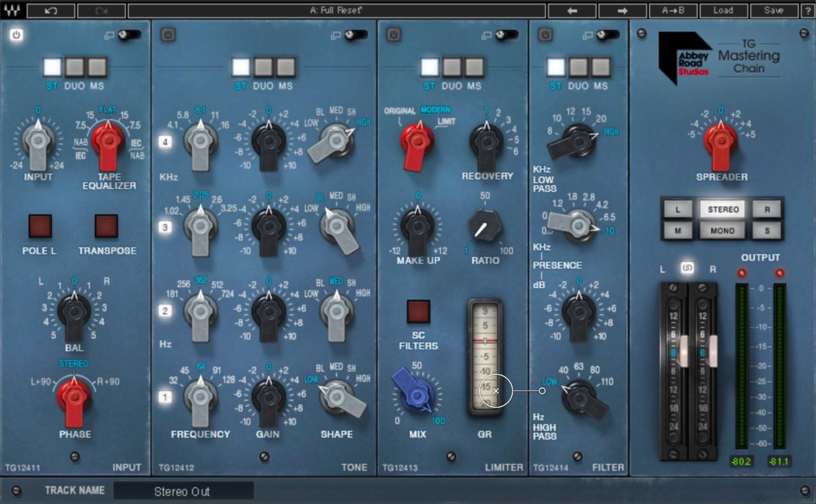This screenshot has height=504, width=816.
Task: Select MS mode in the TONE module
Action: pyautogui.click(x=286, y=67)
